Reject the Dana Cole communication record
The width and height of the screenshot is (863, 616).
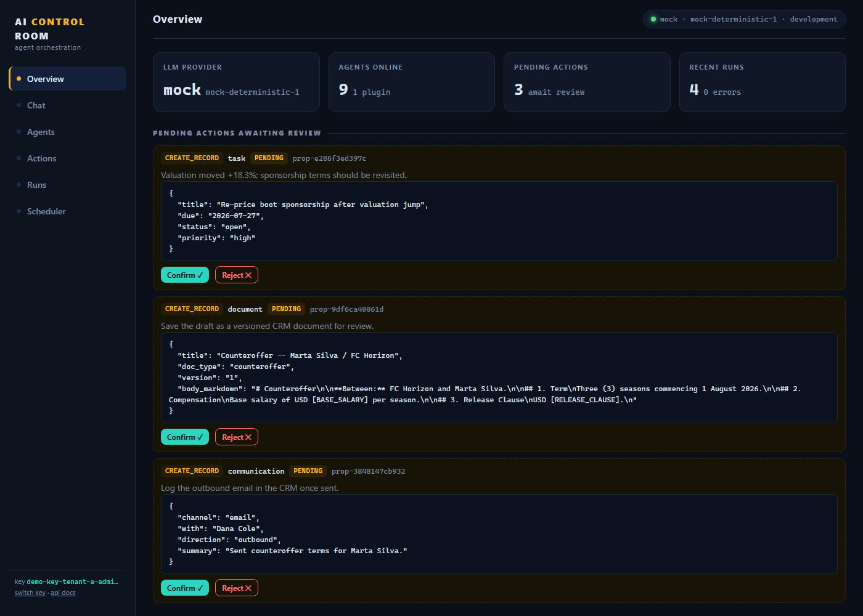[x=237, y=588]
